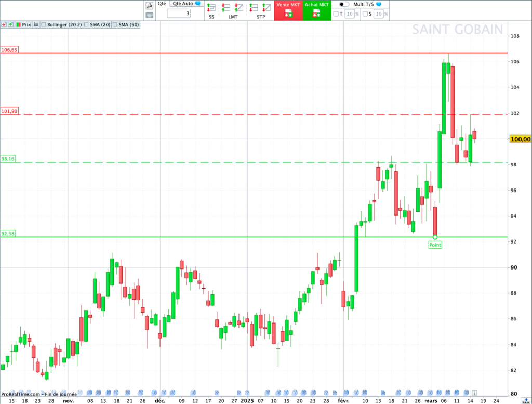Image resolution: width=532 pixels, height=404 pixels.
Task: Enable the S stop checkbox
Action: (365, 14)
